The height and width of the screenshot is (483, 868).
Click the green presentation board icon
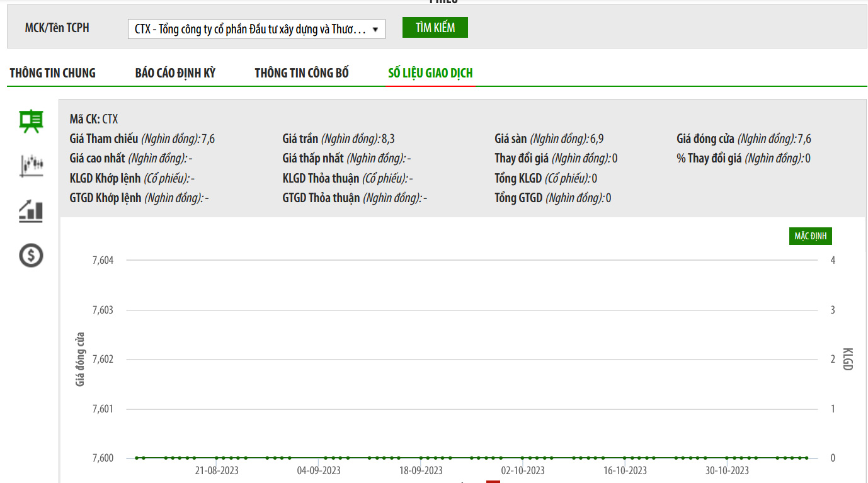pos(31,121)
